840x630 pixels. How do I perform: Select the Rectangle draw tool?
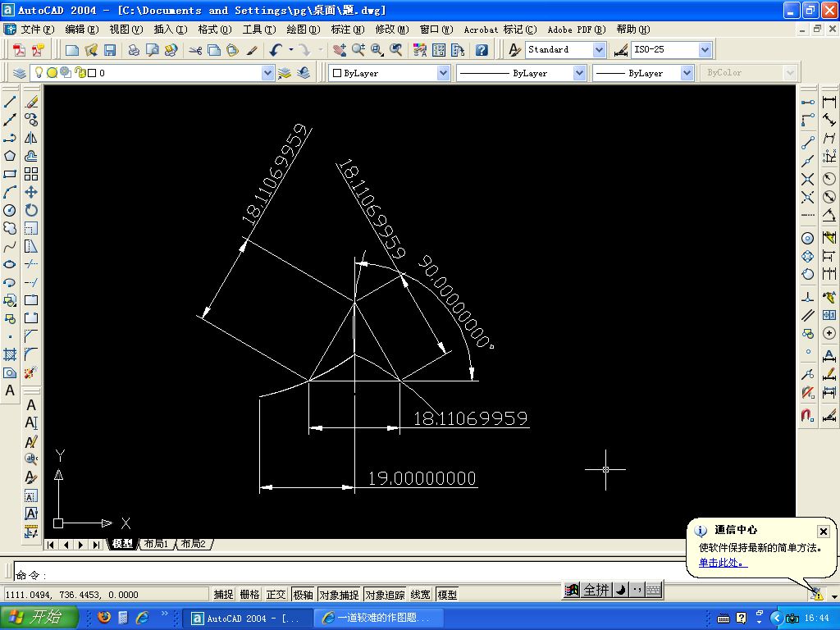tap(10, 174)
